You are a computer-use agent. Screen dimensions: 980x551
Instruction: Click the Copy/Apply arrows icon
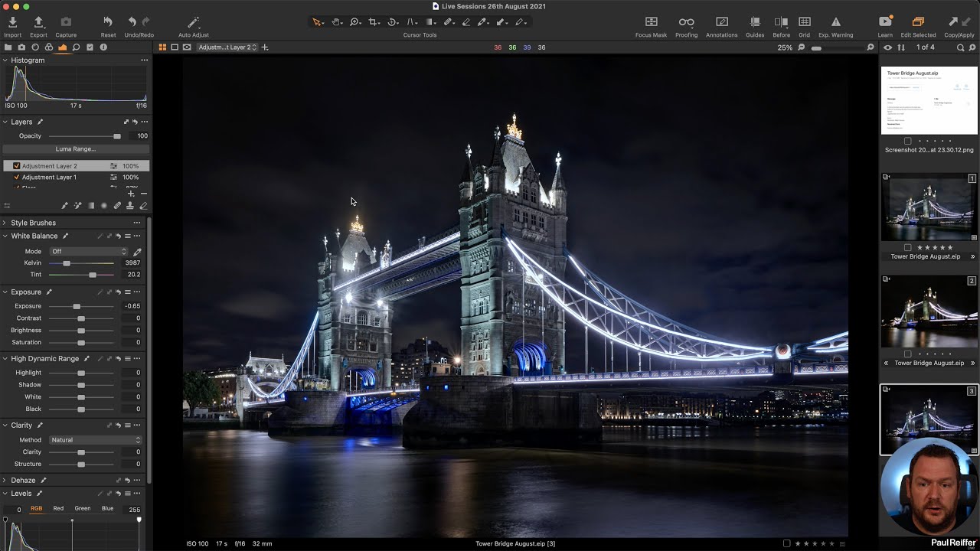click(959, 22)
